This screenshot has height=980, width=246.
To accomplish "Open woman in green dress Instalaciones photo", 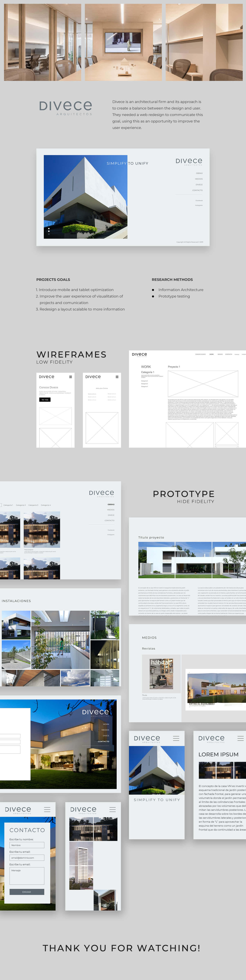I will (x=61, y=640).
